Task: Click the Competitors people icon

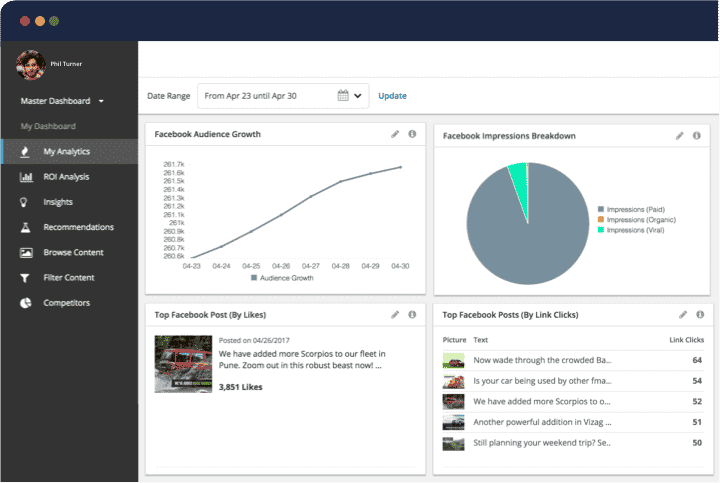Action: coord(25,302)
